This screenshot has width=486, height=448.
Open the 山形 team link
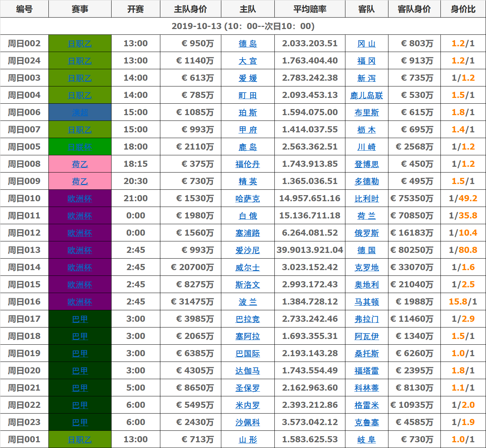click(248, 440)
